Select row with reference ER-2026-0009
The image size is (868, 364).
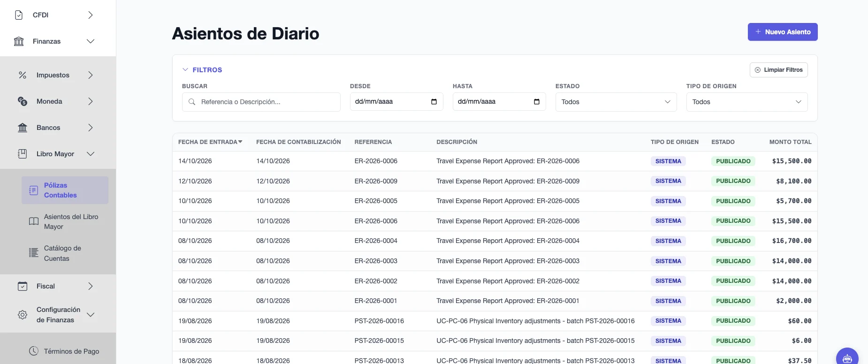(495, 181)
